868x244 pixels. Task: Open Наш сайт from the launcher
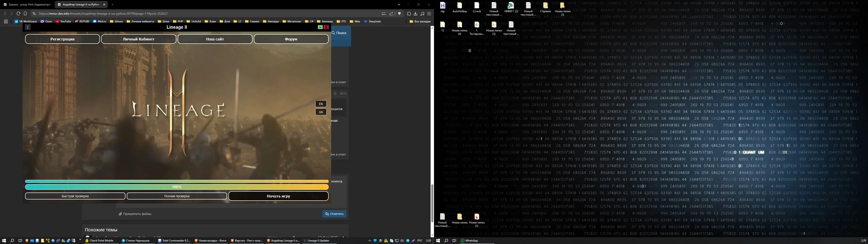pyautogui.click(x=215, y=39)
